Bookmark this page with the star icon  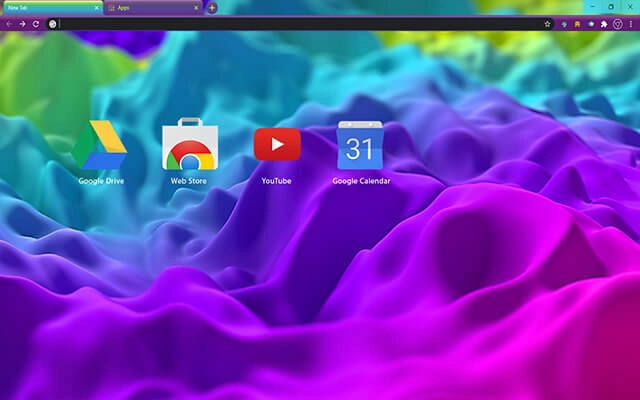coord(547,24)
